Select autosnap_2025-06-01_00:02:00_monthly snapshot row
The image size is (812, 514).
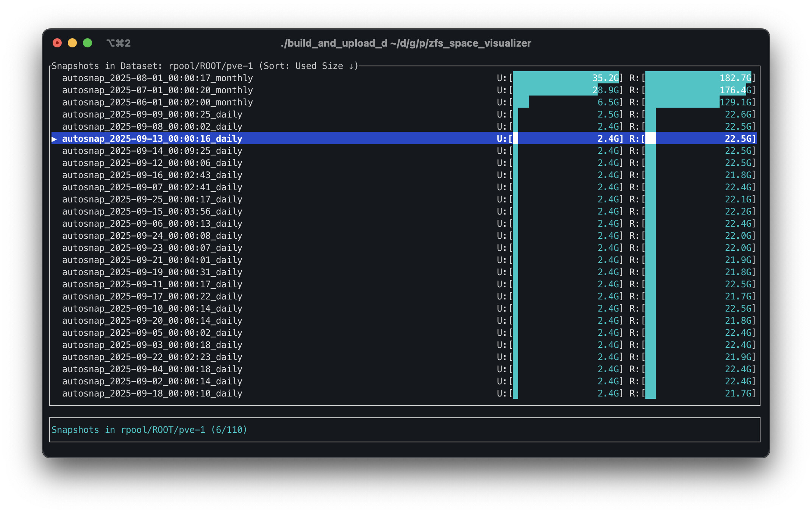tap(157, 102)
